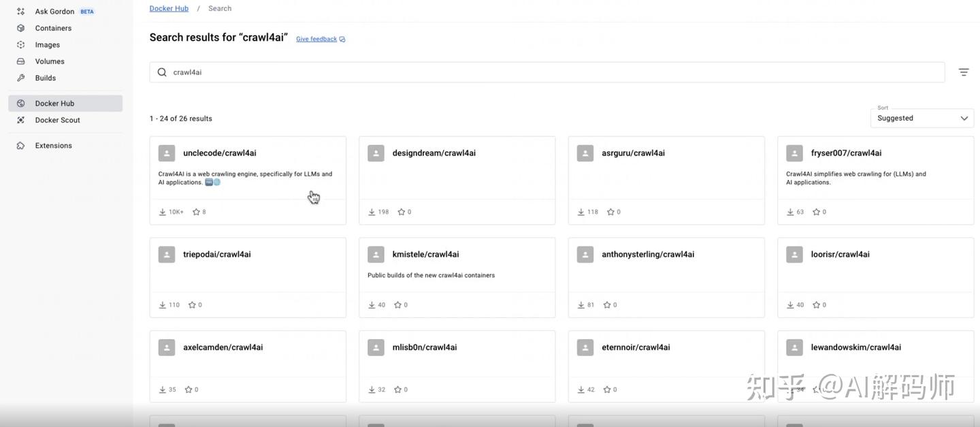
Task: Click designdream/crawl4ai avatar icon
Action: (376, 153)
